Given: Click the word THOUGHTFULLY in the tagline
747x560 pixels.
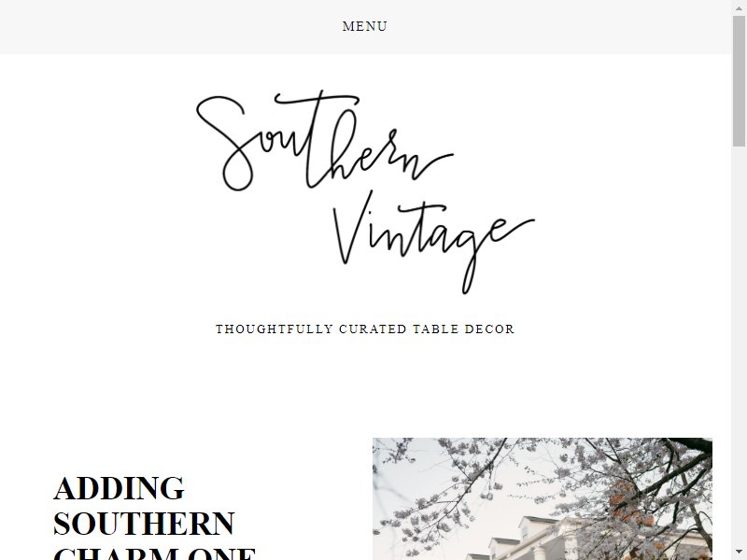Looking at the screenshot, I should click(274, 329).
